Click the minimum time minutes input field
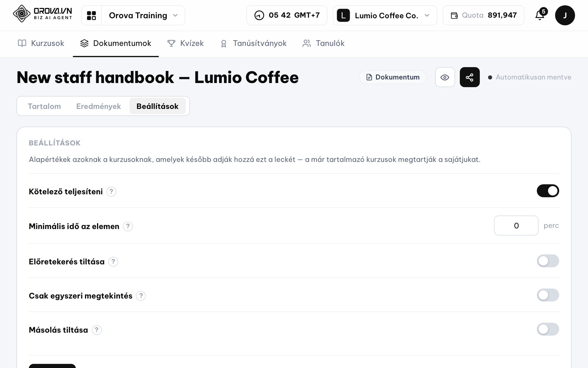Viewport: 588px width, 368px height. coord(516,226)
